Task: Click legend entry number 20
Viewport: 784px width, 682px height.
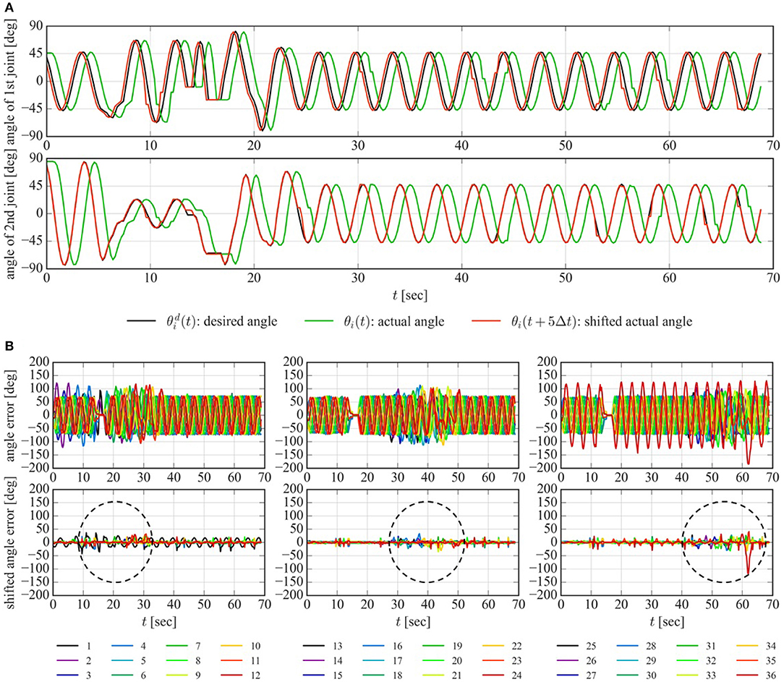Action: pyautogui.click(x=457, y=660)
